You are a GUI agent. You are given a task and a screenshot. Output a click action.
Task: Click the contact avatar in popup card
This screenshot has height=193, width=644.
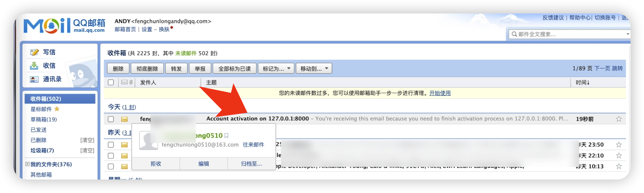click(149, 141)
